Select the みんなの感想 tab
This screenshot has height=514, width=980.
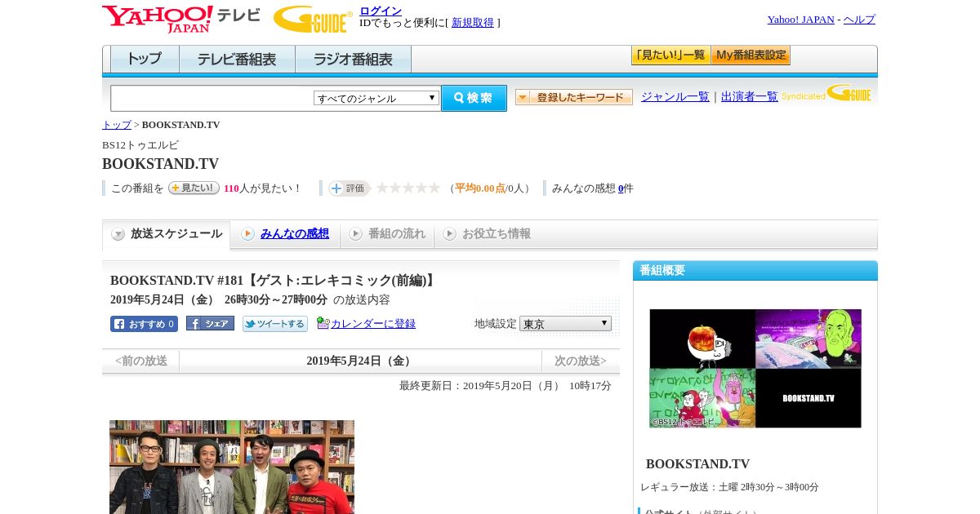(x=285, y=234)
